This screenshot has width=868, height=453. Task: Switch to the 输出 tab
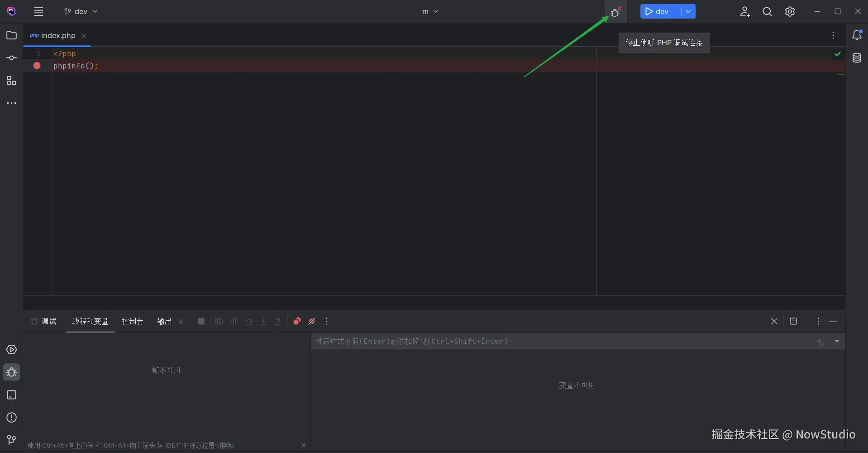coord(164,321)
